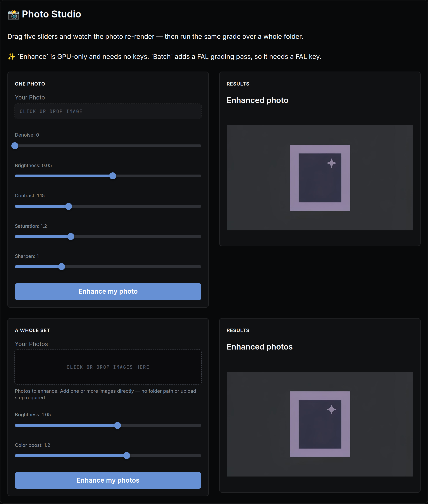This screenshot has width=428, height=504.
Task: Click the Your Photo drop image field
Action: (x=108, y=111)
